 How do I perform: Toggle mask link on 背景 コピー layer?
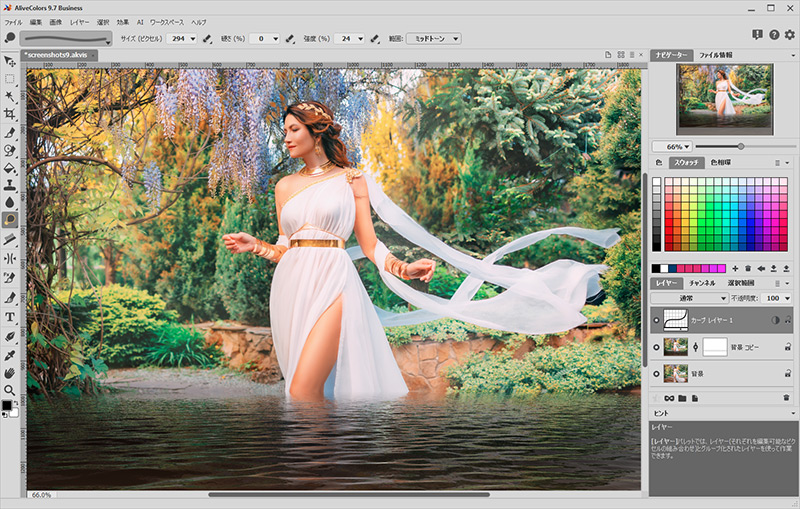click(x=695, y=347)
